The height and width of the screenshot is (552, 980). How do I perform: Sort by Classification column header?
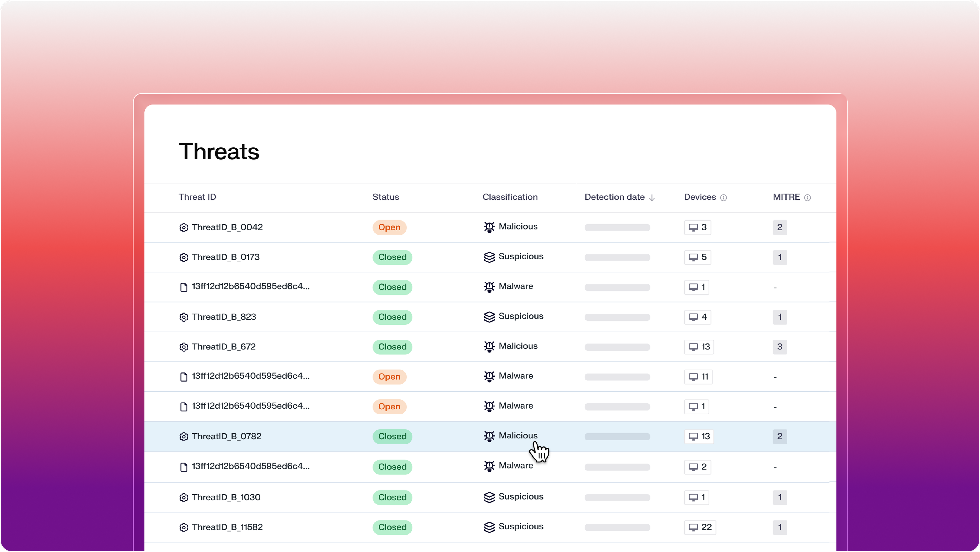[510, 197]
